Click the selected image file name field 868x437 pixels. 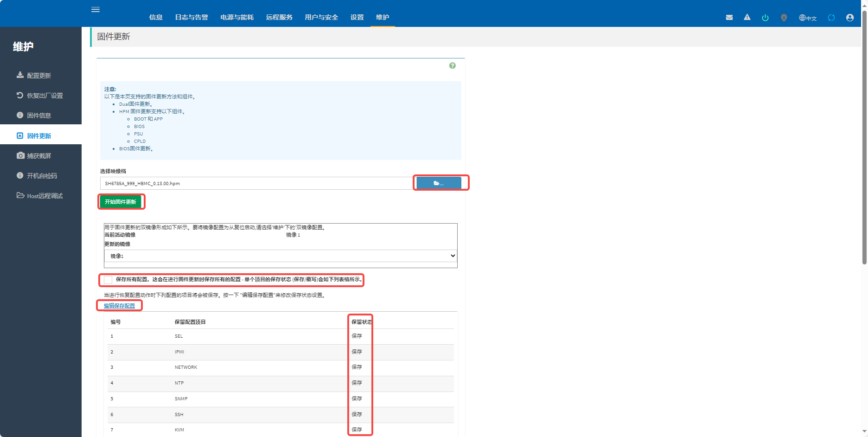(x=256, y=183)
